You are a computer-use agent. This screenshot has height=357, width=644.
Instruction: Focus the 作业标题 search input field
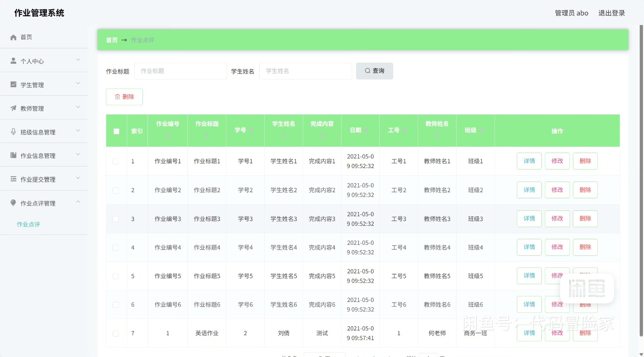click(x=180, y=71)
